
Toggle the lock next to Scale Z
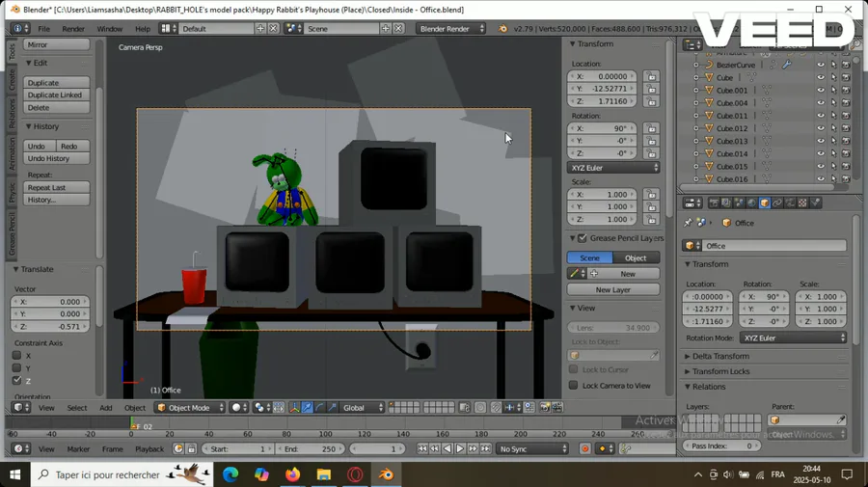(x=652, y=219)
